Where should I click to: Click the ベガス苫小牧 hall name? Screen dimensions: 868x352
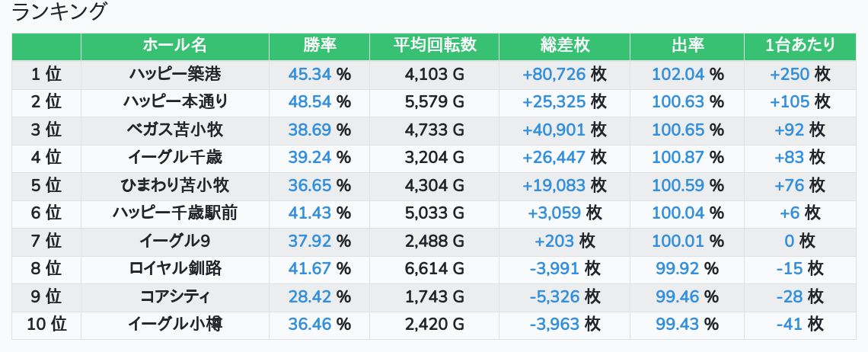tap(174, 130)
